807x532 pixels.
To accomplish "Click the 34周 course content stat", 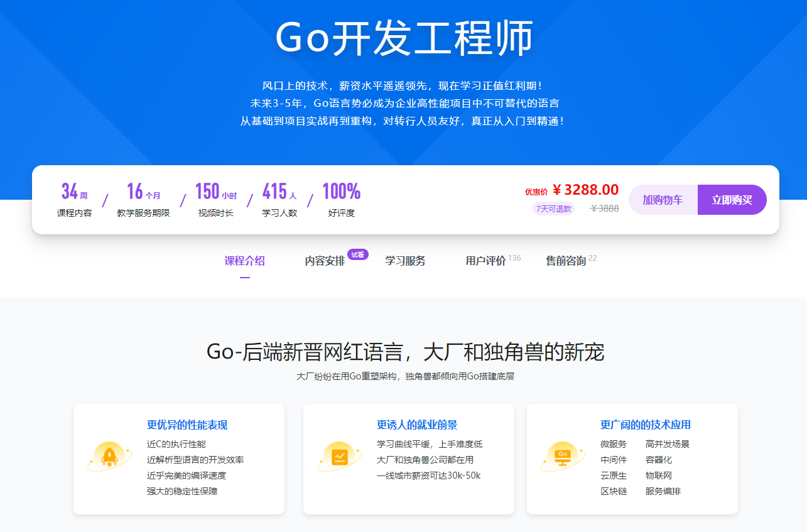I will pyautogui.click(x=74, y=199).
